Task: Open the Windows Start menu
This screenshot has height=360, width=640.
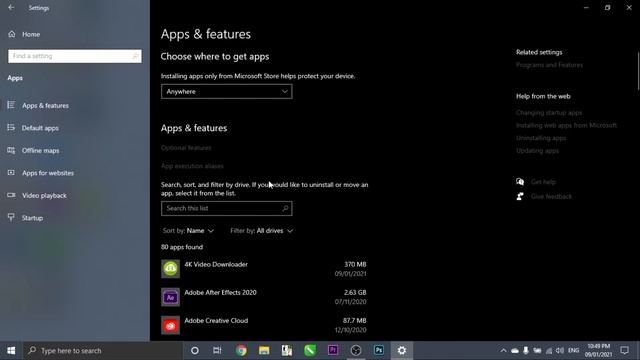Action: click(x=11, y=351)
